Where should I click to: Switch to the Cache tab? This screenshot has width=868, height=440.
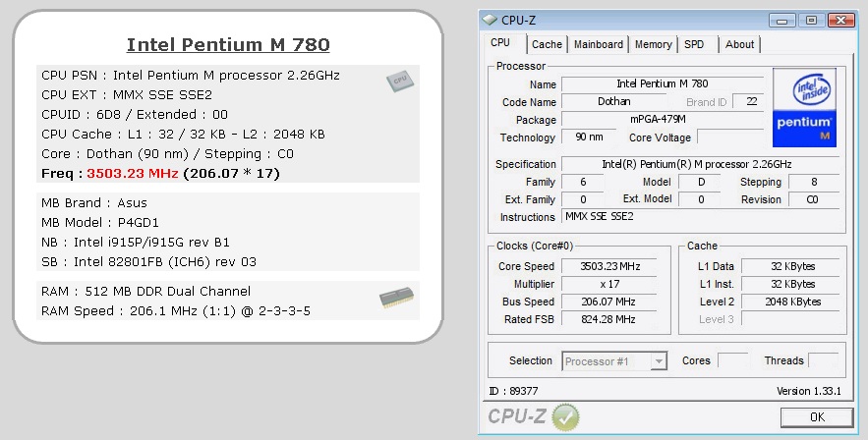coord(547,44)
